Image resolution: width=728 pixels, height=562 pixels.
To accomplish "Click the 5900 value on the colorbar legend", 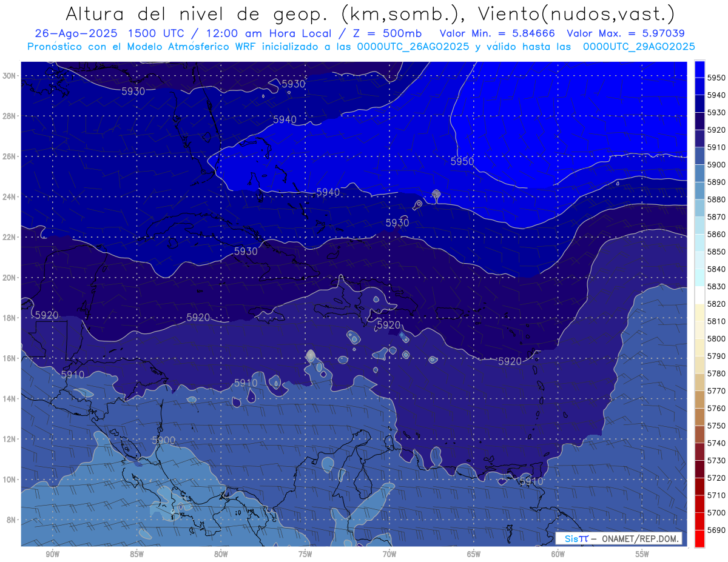I will (716, 164).
